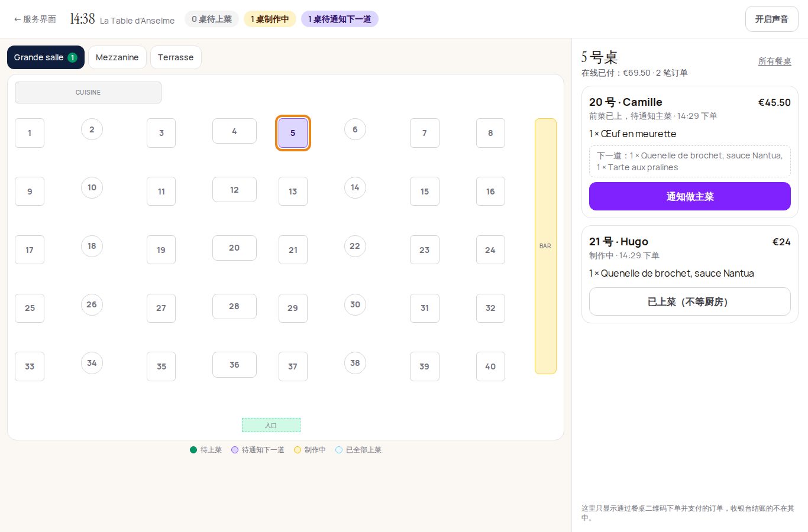Choose round table 38

click(x=355, y=363)
